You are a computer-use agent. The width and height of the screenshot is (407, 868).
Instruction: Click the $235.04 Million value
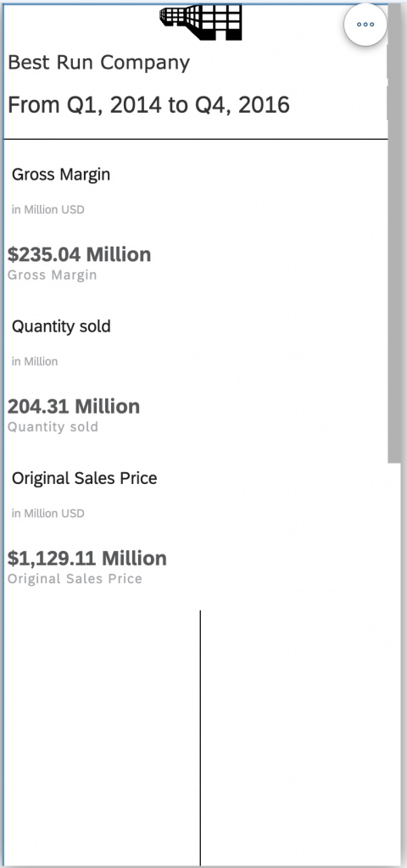[x=79, y=254]
